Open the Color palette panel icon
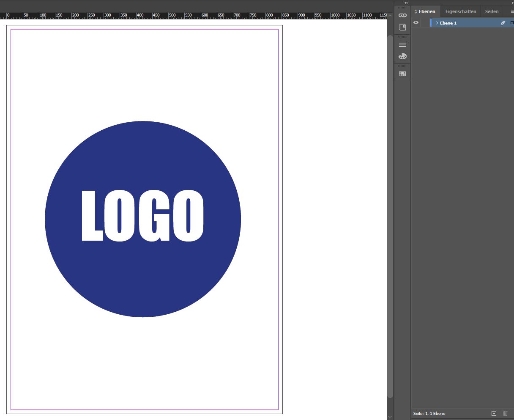The image size is (514, 420). tap(402, 56)
